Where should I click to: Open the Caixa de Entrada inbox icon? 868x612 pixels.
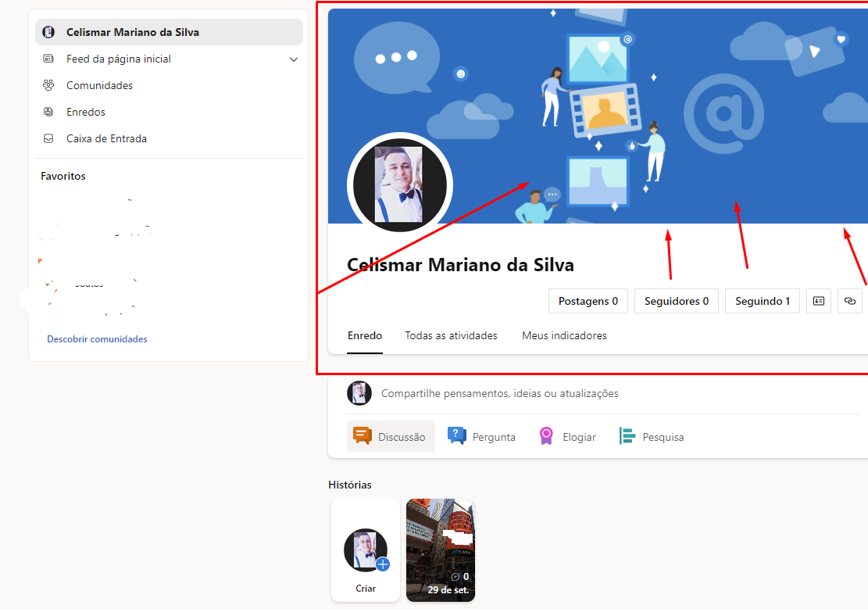pyautogui.click(x=48, y=138)
